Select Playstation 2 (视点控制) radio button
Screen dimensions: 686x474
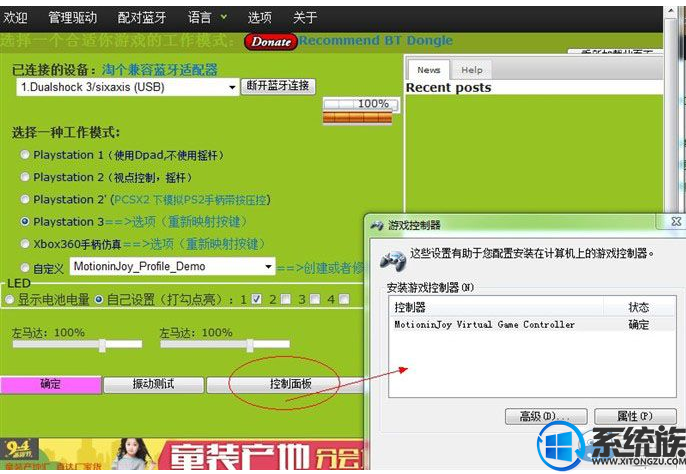pos(25,177)
